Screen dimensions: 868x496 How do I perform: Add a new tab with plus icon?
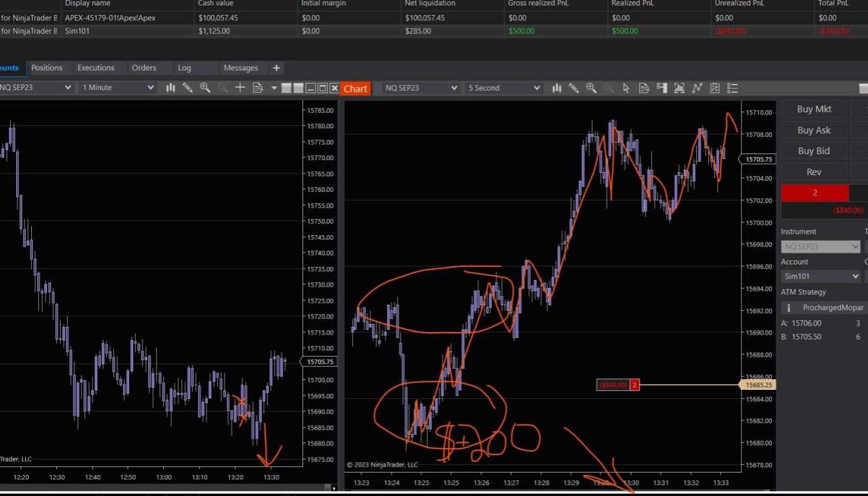[276, 68]
